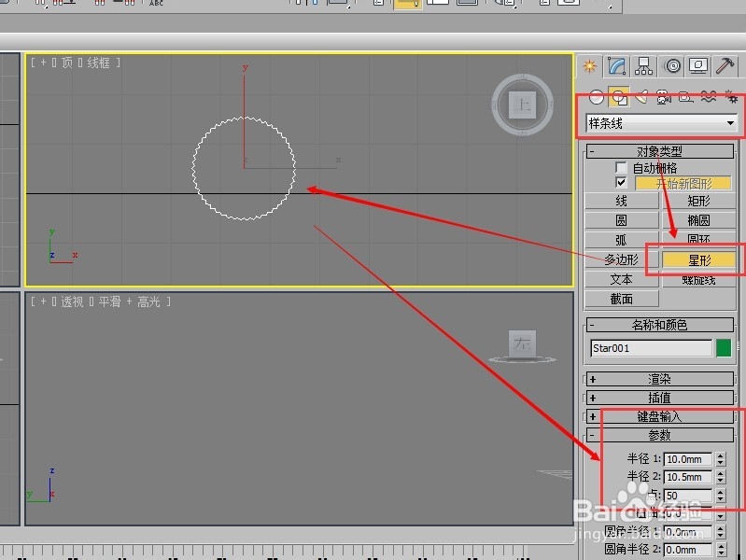Viewport: 746px width, 560px height.
Task: Collapse the 名称和颜色 rollout
Action: pos(659,325)
